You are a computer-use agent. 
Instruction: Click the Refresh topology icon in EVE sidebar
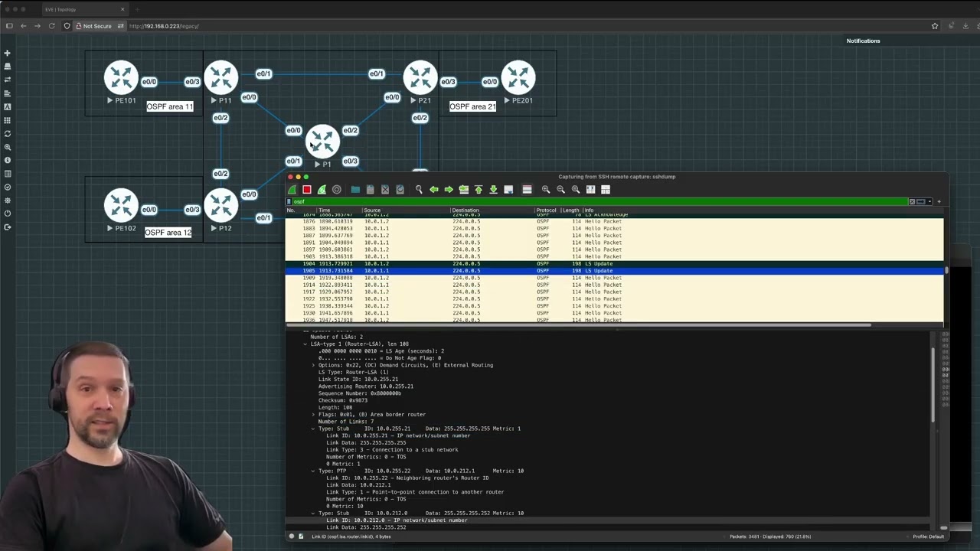[x=8, y=133]
